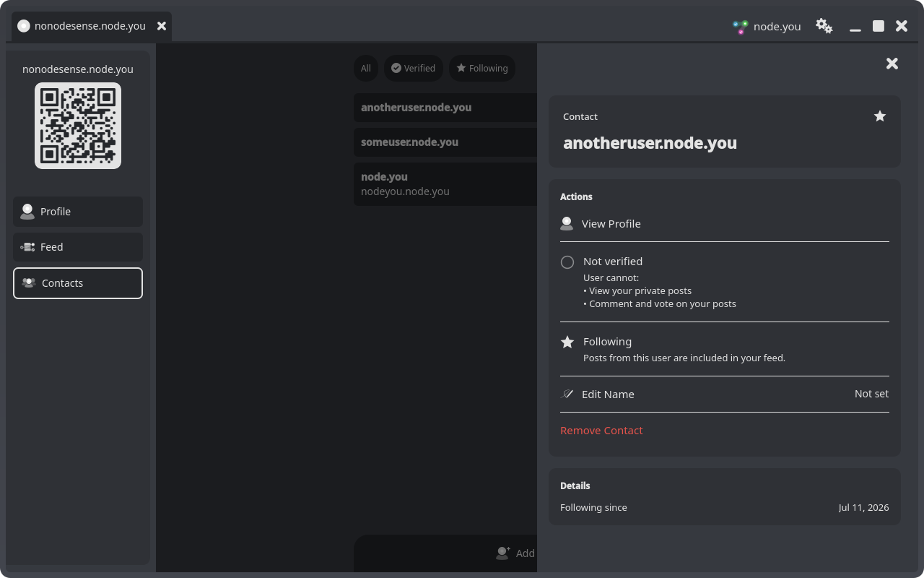The height and width of the screenshot is (578, 924).
Task: Maximize the window
Action: pyautogui.click(x=879, y=26)
